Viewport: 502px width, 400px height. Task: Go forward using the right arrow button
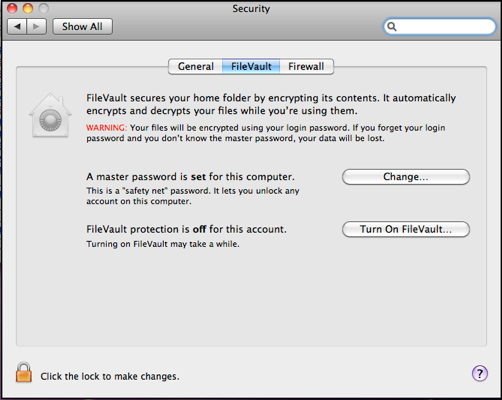pyautogui.click(x=36, y=26)
